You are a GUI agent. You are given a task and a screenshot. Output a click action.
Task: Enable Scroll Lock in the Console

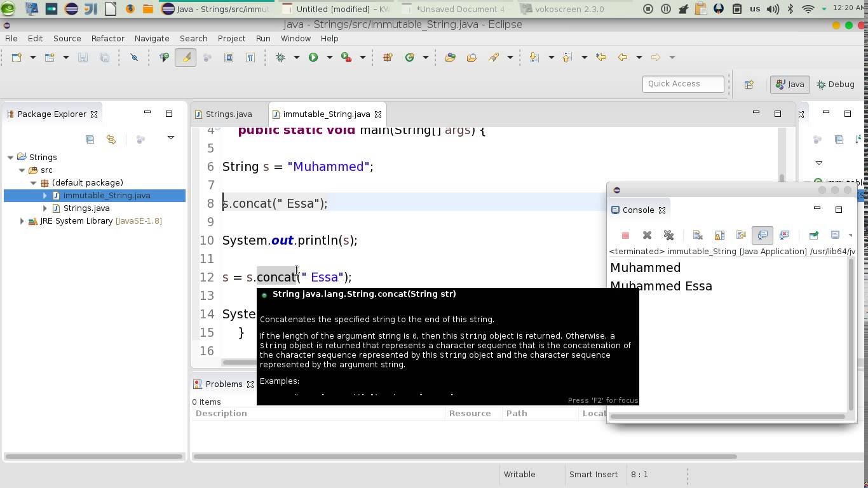[719, 235]
